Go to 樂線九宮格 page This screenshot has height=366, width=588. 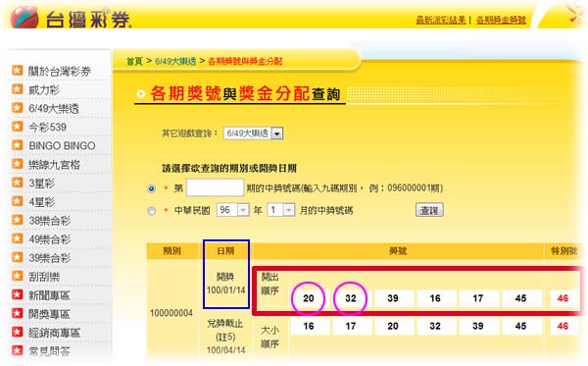click(x=54, y=165)
